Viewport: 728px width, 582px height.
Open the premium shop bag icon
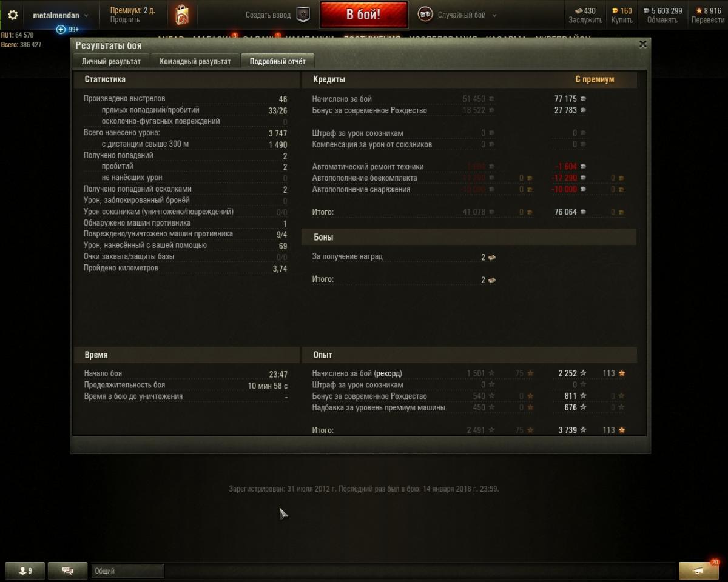tap(181, 15)
